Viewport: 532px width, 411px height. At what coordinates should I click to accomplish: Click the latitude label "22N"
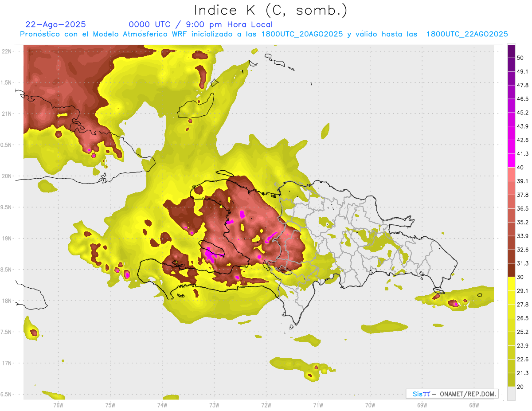point(7,51)
